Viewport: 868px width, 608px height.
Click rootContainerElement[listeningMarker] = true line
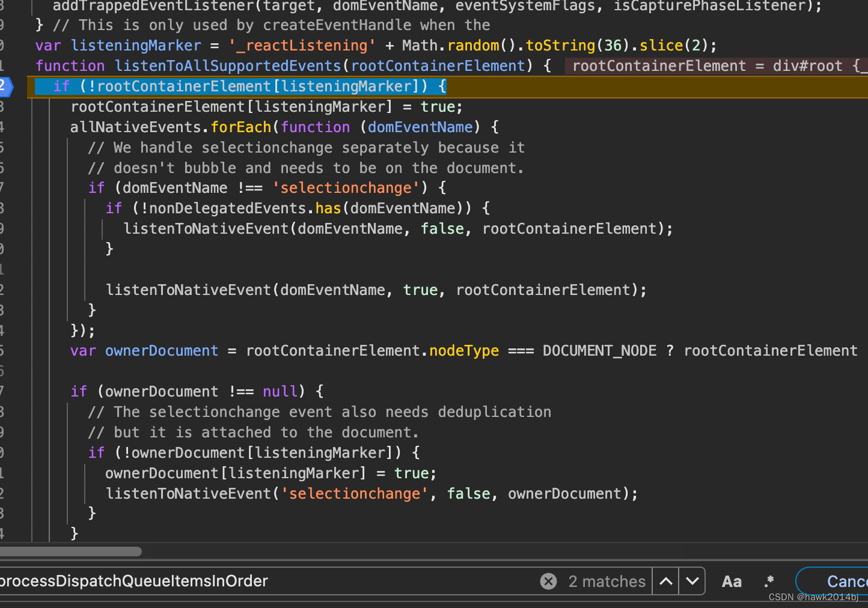(x=267, y=107)
